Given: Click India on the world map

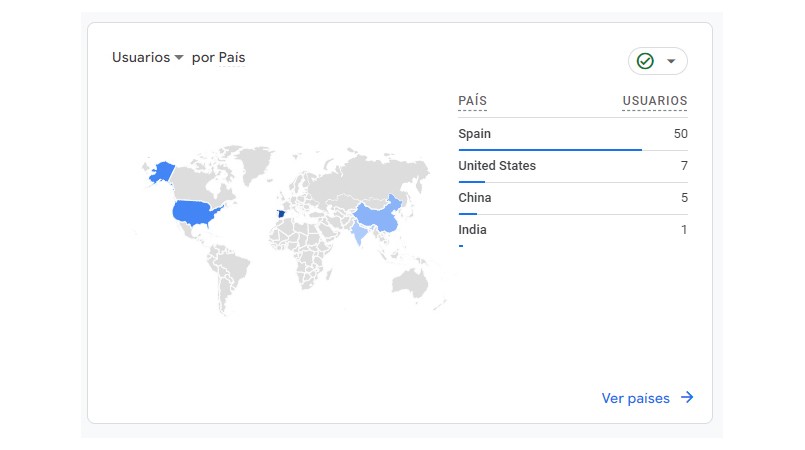Looking at the screenshot, I should pos(359,232).
